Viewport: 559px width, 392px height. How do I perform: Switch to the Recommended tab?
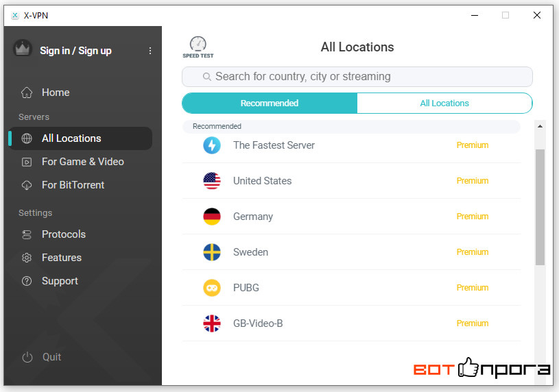tap(270, 103)
